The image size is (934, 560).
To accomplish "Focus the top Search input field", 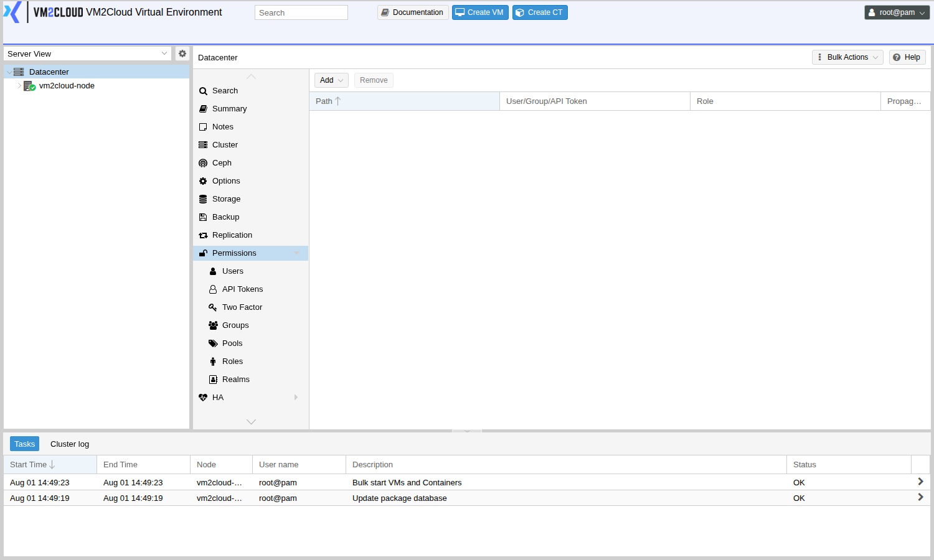I will (x=301, y=12).
